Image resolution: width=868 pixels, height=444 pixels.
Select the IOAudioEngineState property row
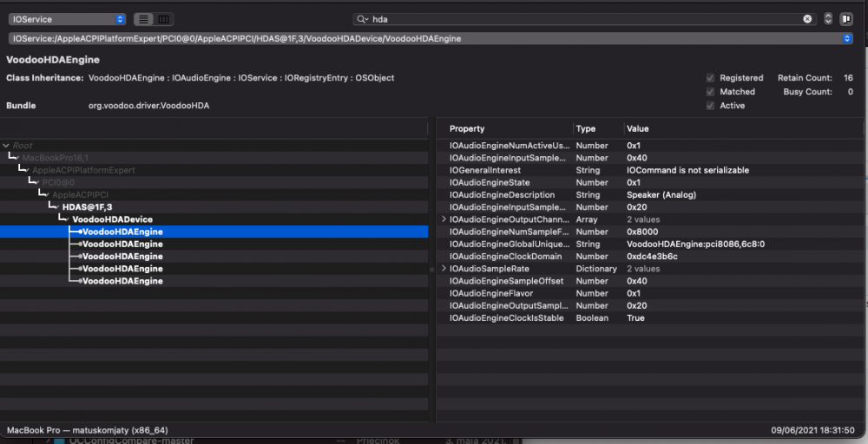coord(650,182)
